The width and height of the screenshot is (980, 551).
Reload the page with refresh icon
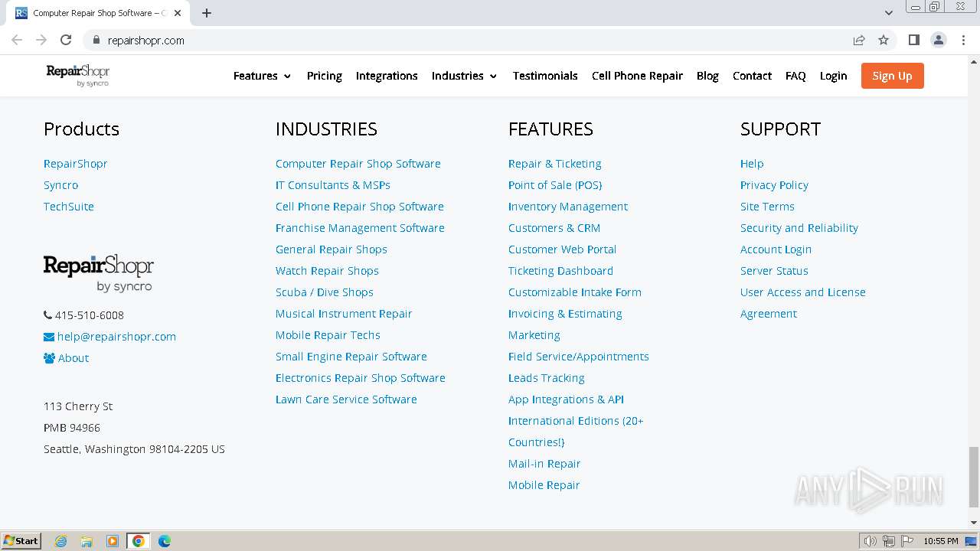coord(66,40)
